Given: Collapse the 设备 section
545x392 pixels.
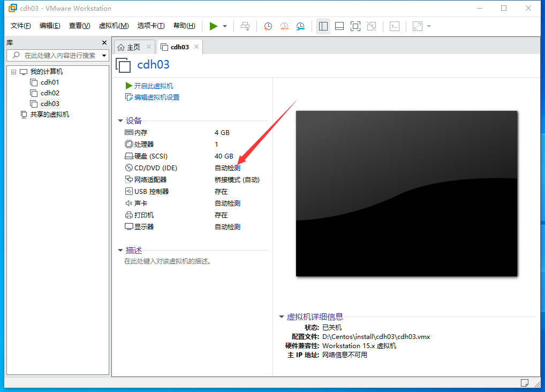Looking at the screenshot, I should pos(120,120).
